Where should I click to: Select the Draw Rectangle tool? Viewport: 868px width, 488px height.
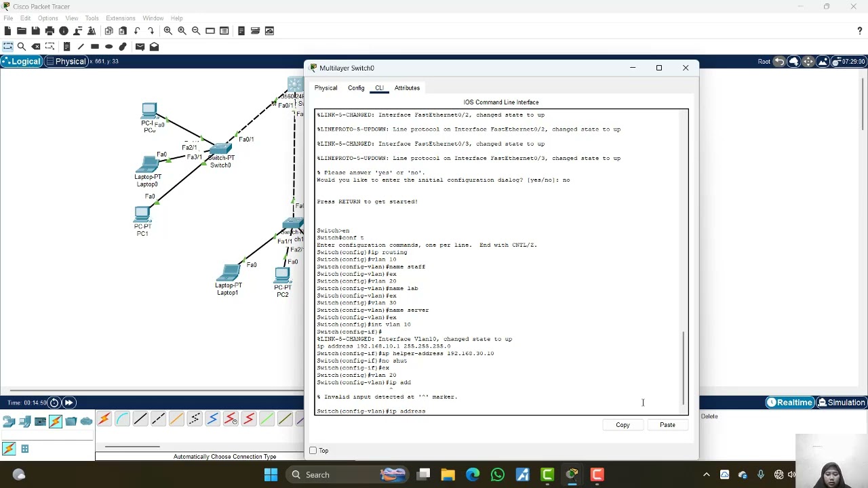95,47
